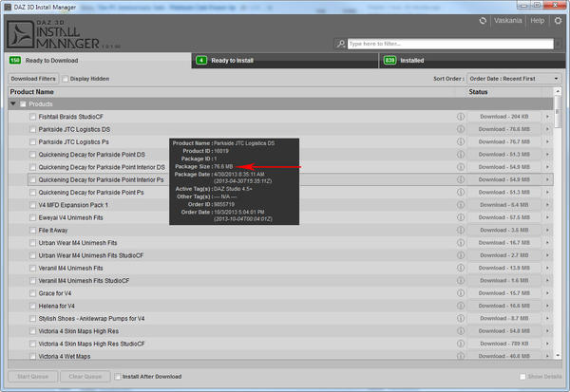Open arrow menu for Helena for V4

pyautogui.click(x=547, y=306)
